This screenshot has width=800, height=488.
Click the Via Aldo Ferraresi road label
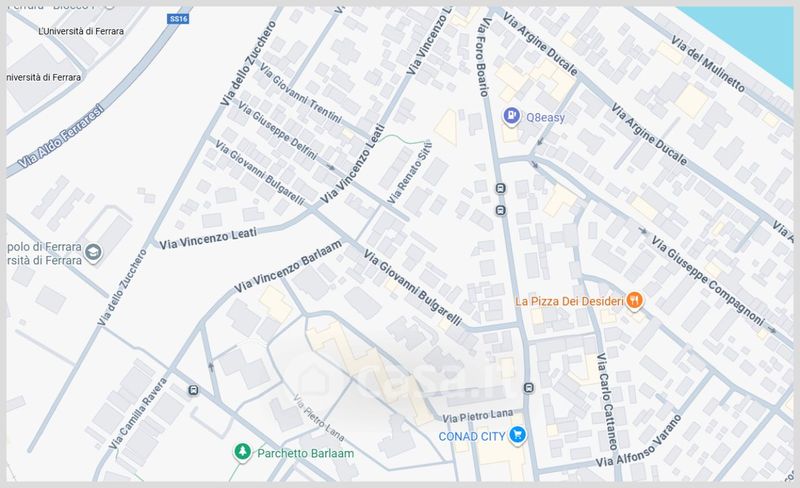pyautogui.click(x=60, y=136)
